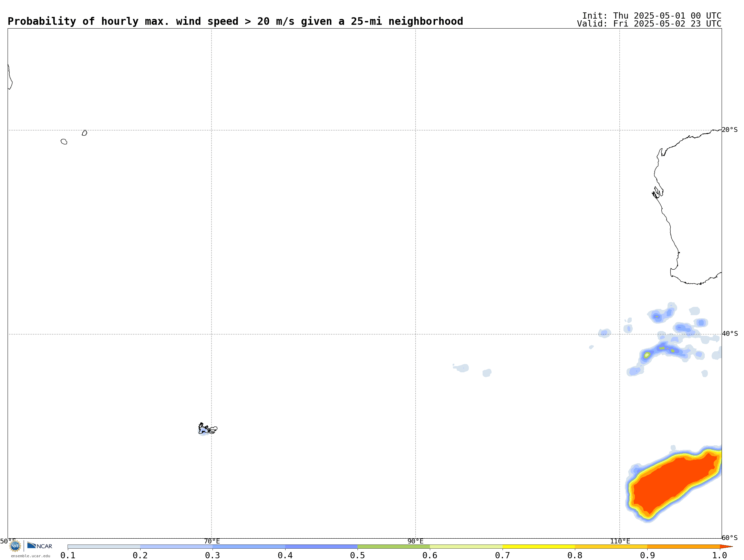The height and width of the screenshot is (560, 744).
Task: Click the blue 0.3–0.4 colorbar segment
Action: [249, 547]
